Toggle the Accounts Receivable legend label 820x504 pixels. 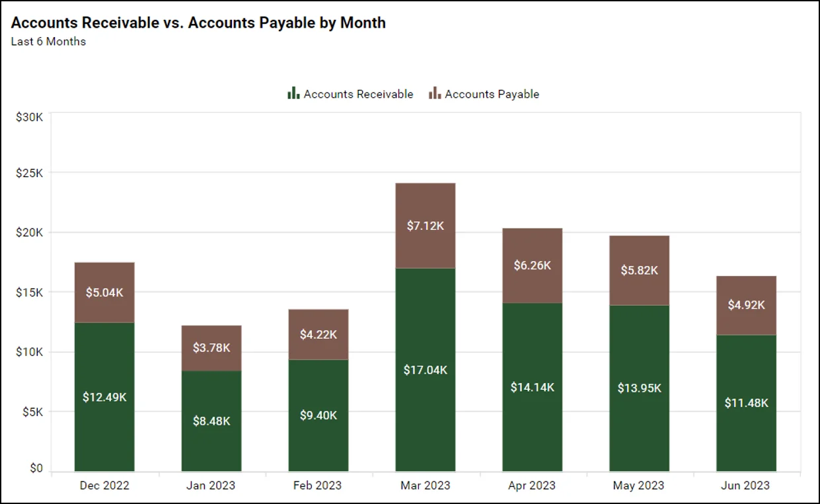click(358, 94)
